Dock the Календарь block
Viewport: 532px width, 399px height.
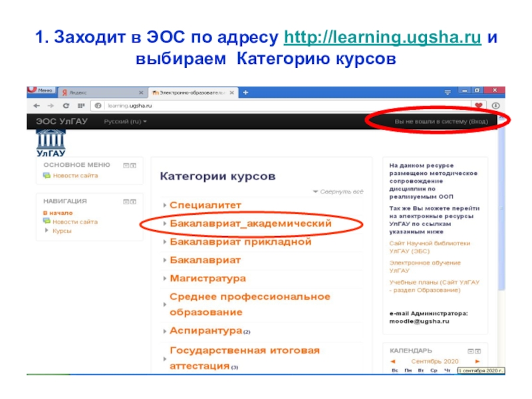478,351
